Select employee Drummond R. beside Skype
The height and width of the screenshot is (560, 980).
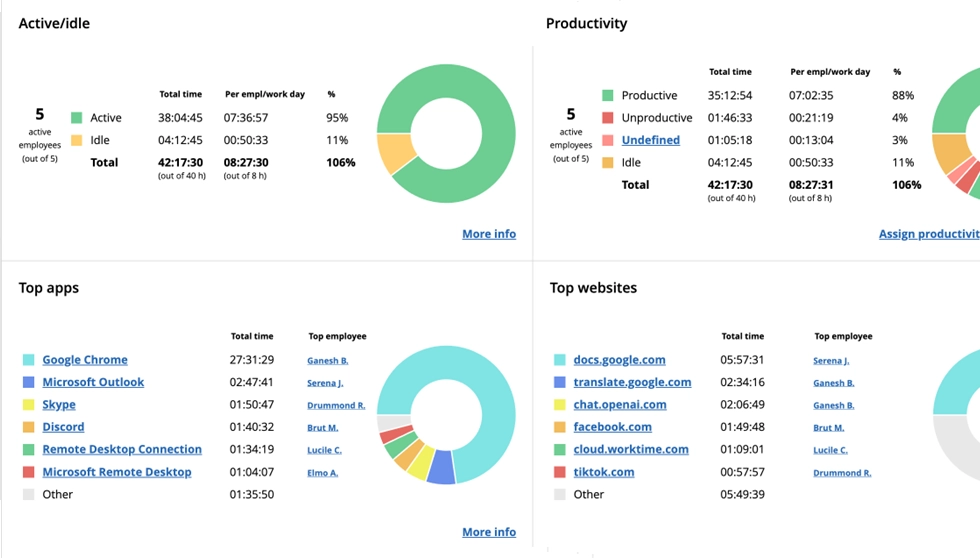tap(336, 406)
